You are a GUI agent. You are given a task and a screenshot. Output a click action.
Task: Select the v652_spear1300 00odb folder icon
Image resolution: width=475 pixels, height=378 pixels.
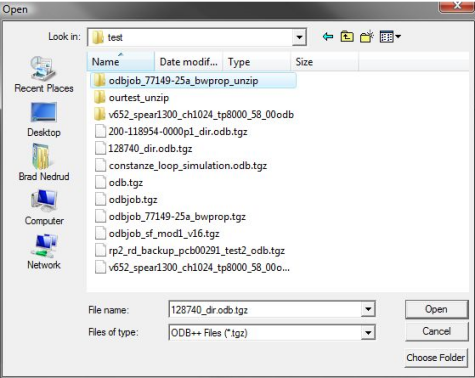tap(99, 114)
